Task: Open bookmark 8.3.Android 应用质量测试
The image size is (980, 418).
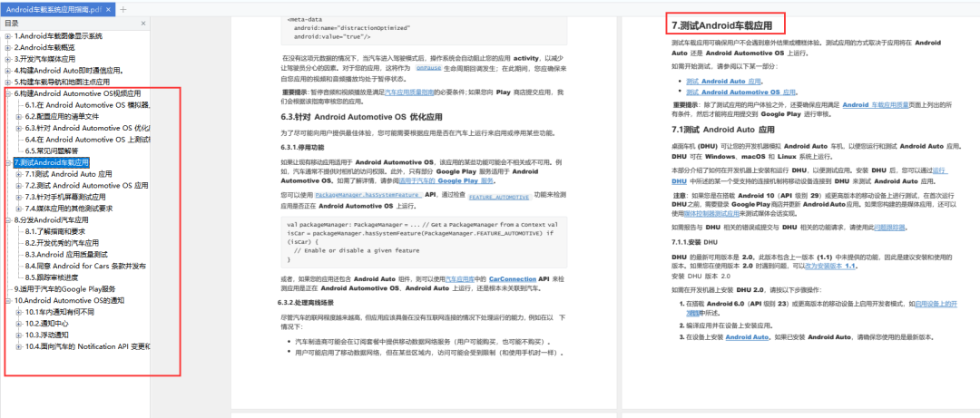Action: 66,254
